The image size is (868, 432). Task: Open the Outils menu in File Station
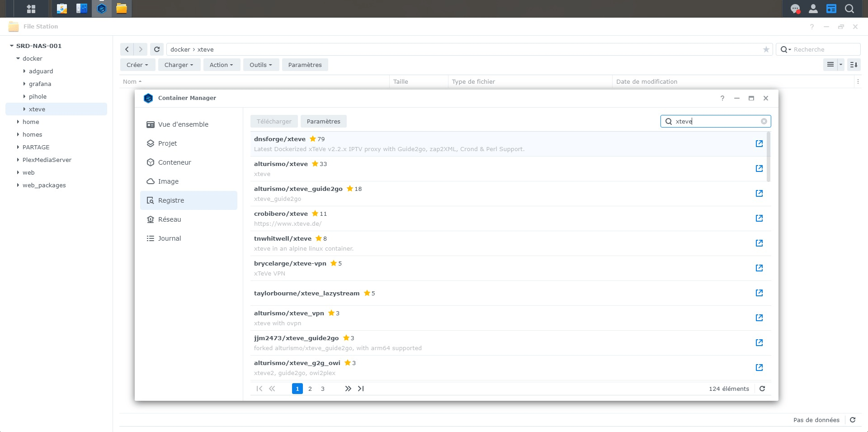(260, 65)
